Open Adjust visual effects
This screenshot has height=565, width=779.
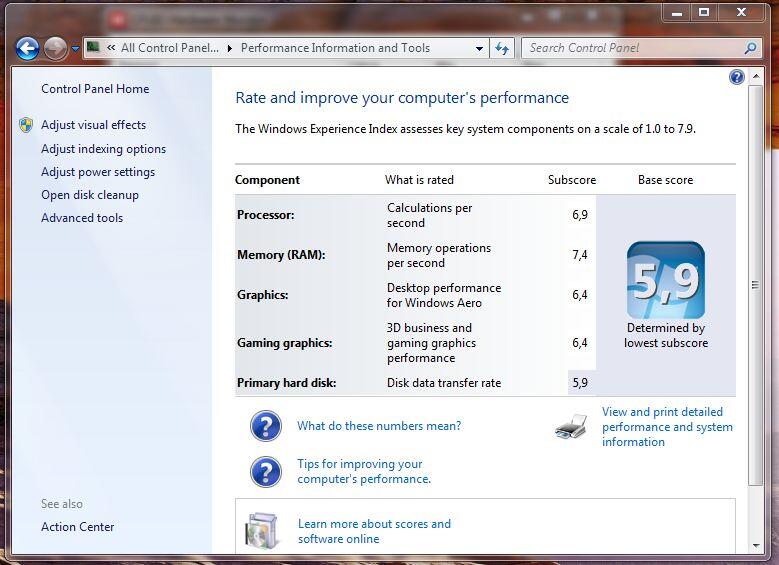(x=93, y=125)
